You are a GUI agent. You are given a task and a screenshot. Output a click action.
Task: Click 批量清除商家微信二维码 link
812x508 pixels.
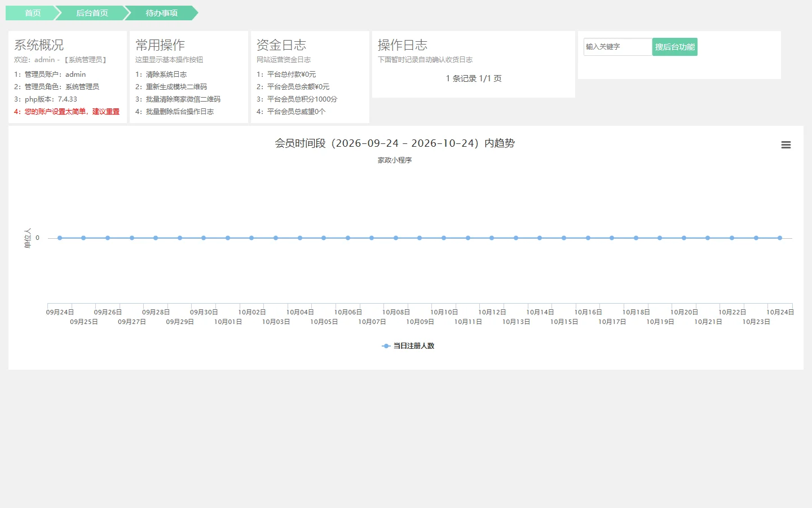(183, 99)
